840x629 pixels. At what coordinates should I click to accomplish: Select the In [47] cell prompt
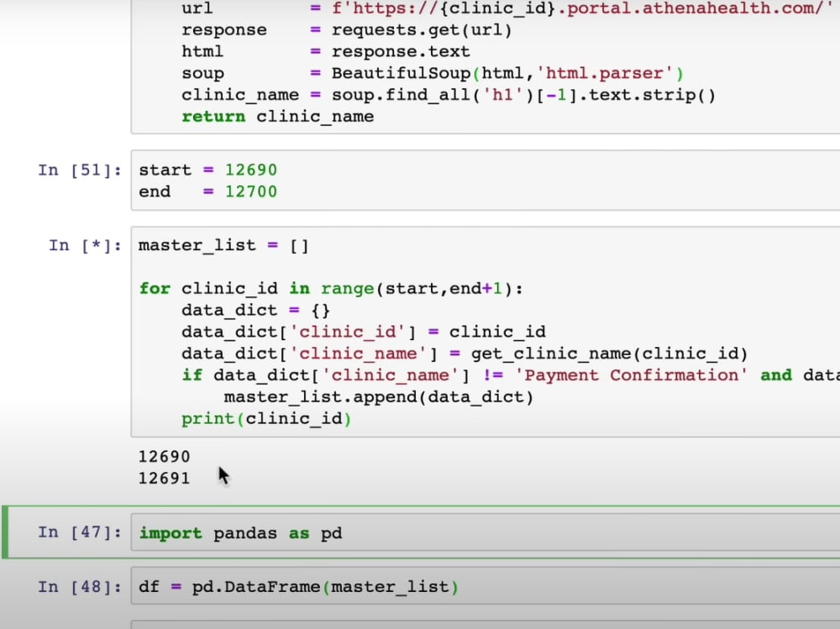pos(80,532)
